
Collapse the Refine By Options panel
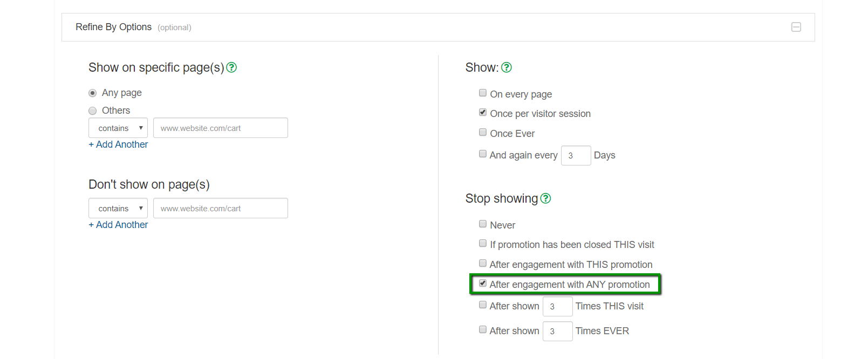(x=796, y=27)
